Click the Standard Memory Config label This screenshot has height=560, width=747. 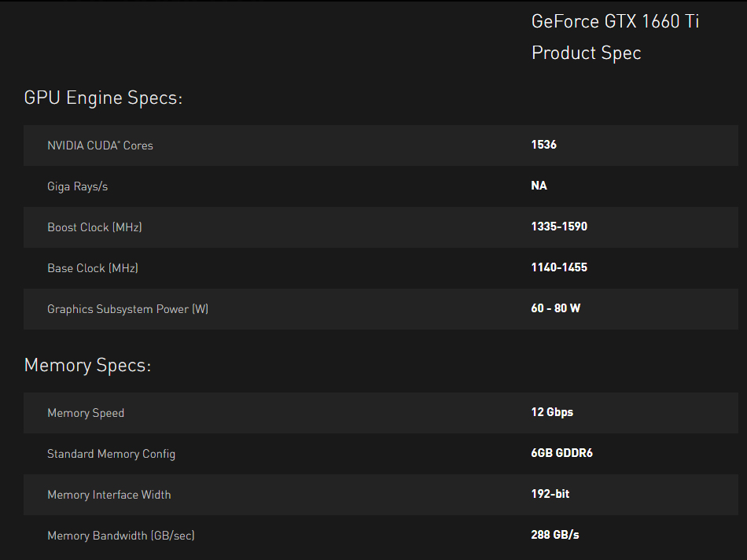(x=111, y=454)
